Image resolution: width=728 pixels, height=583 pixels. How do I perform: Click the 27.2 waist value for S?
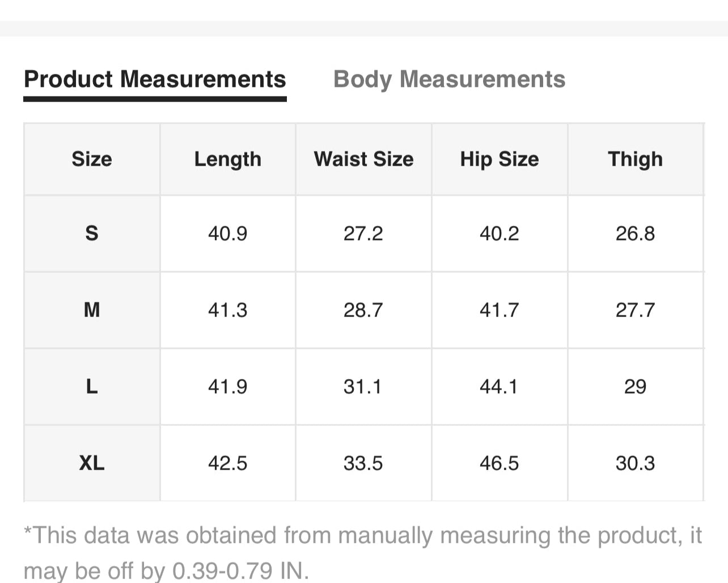coord(363,233)
